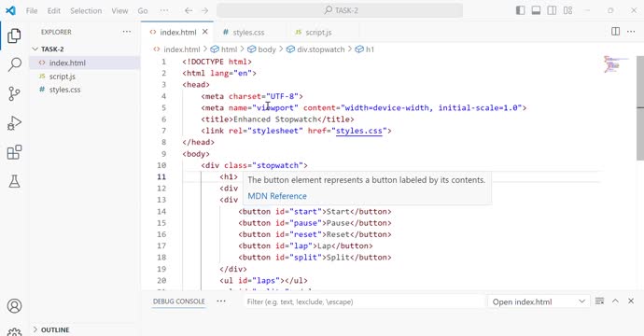Open the Accounts icon

tap(14, 305)
